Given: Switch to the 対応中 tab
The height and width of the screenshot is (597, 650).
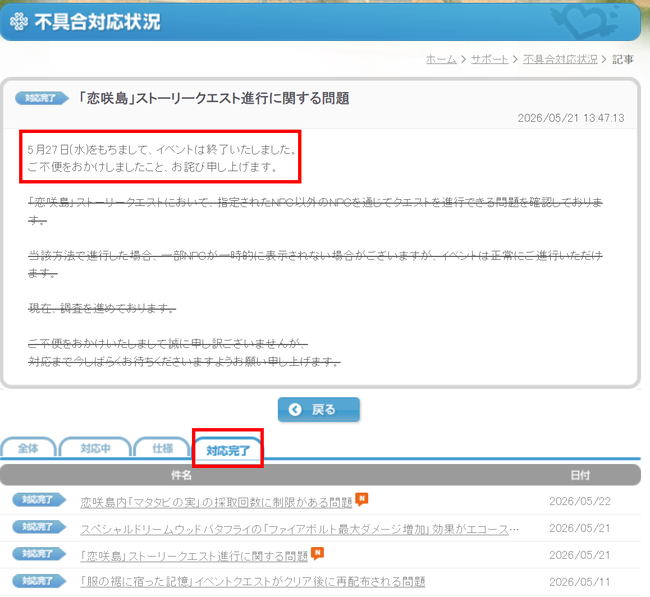Looking at the screenshot, I should (95, 448).
